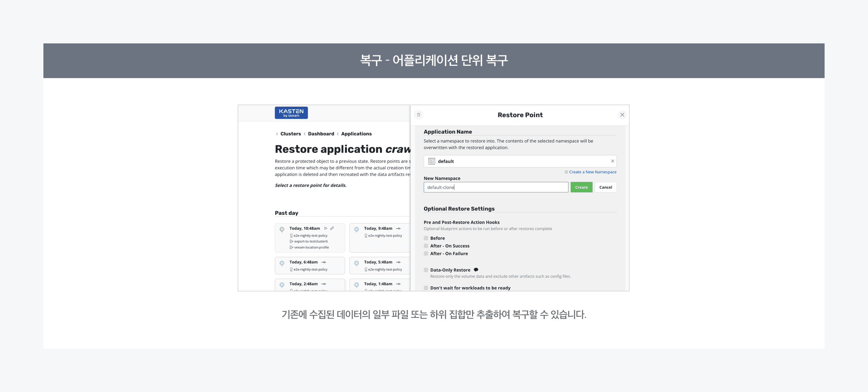This screenshot has width=868, height=392.
Task: Check the After - On Success hook
Action: click(x=426, y=246)
